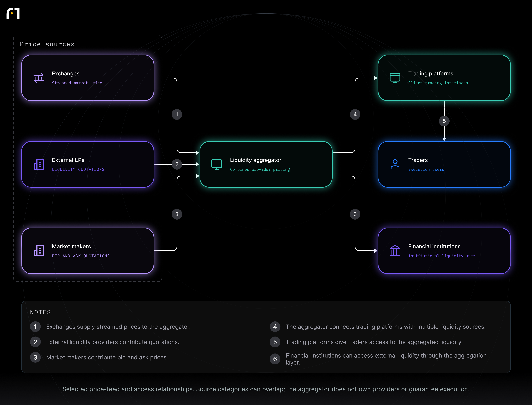Select the "Exchanges" card title
The image size is (532, 405).
(66, 74)
